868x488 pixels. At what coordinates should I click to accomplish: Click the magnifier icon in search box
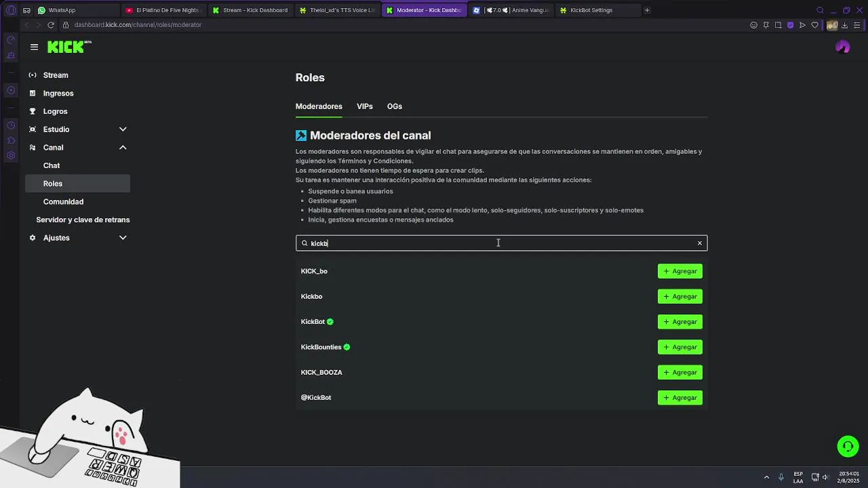tap(304, 243)
